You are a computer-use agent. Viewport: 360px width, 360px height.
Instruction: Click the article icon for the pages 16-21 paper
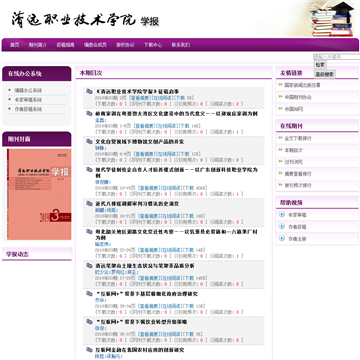coord(89,204)
